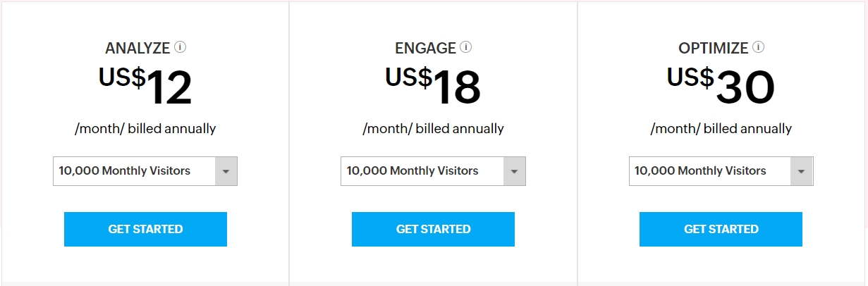Viewport: 868px width, 286px height.
Task: Click billed annually text under US$18
Action: point(433,129)
